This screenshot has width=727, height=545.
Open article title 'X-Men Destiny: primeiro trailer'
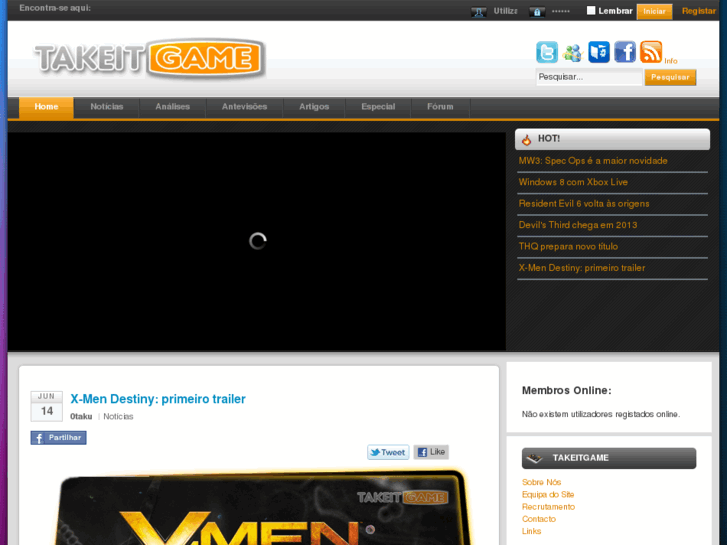pyautogui.click(x=158, y=399)
